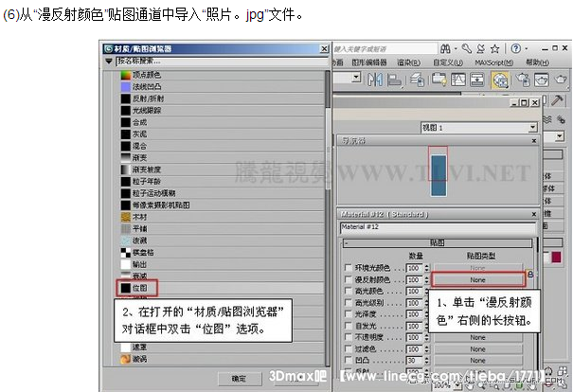573x392 pixels.
Task: Open browser options triangle beside search field
Action: click(x=109, y=61)
